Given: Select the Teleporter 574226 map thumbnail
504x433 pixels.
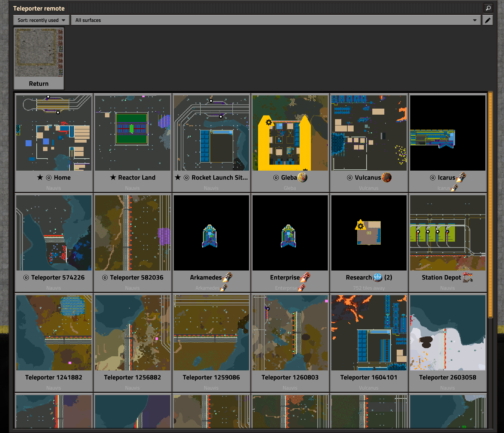Looking at the screenshot, I should pos(54,233).
